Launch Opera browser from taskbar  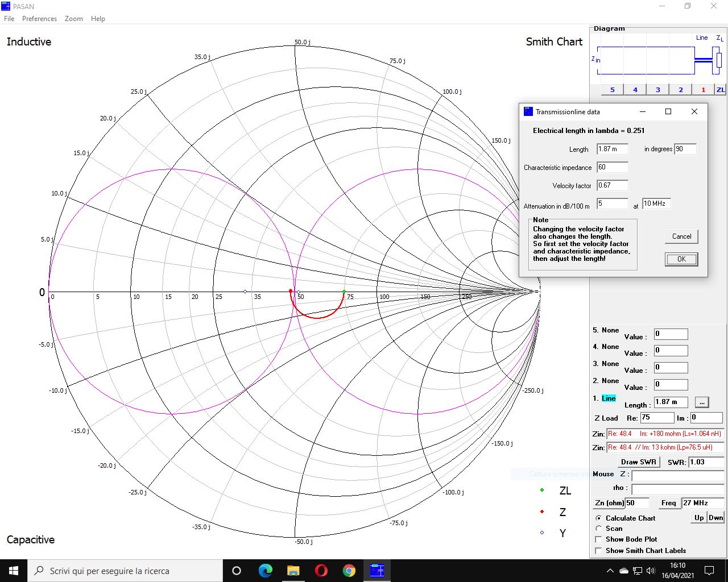tap(321, 571)
